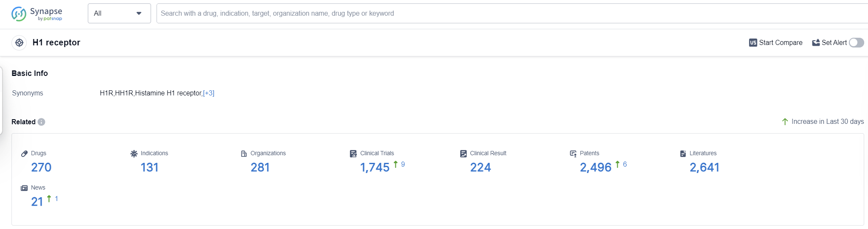Click the H1 receptor target icon

[19, 42]
